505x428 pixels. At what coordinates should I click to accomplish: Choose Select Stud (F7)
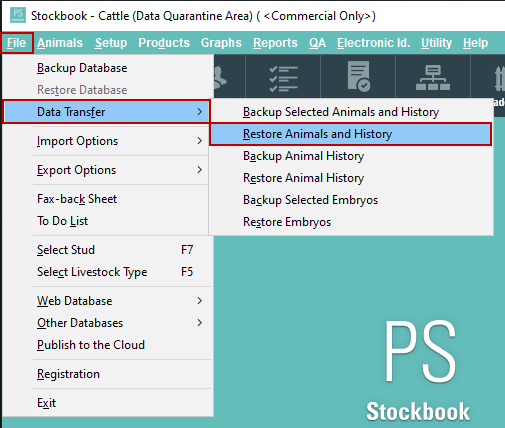click(107, 250)
